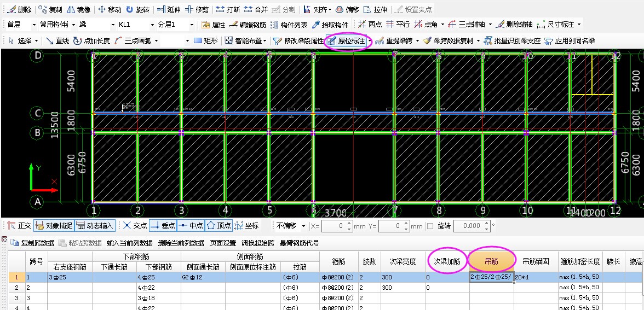Click 批量识别梁支座 batch identify supports
This screenshot has height=310, width=644.
[512, 40]
